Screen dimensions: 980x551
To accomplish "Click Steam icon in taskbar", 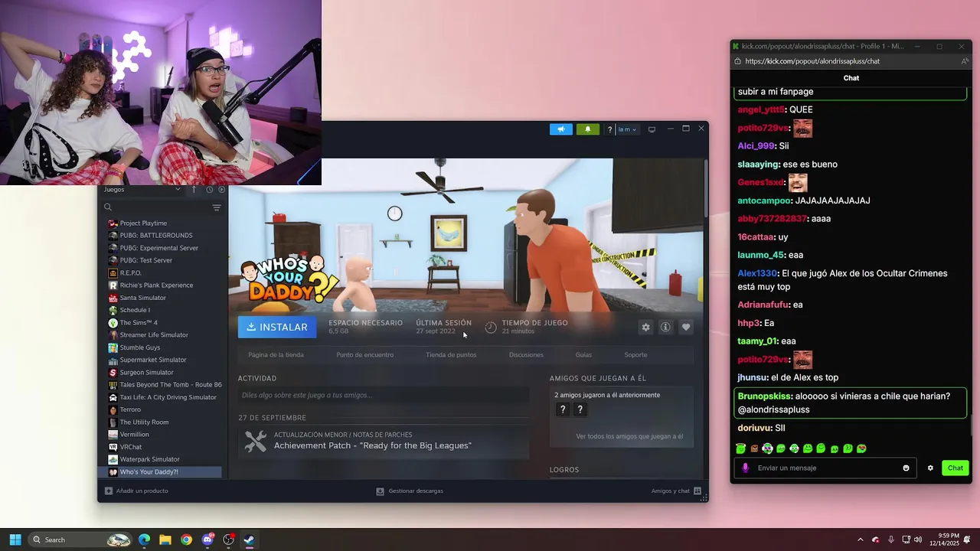I will [x=249, y=540].
